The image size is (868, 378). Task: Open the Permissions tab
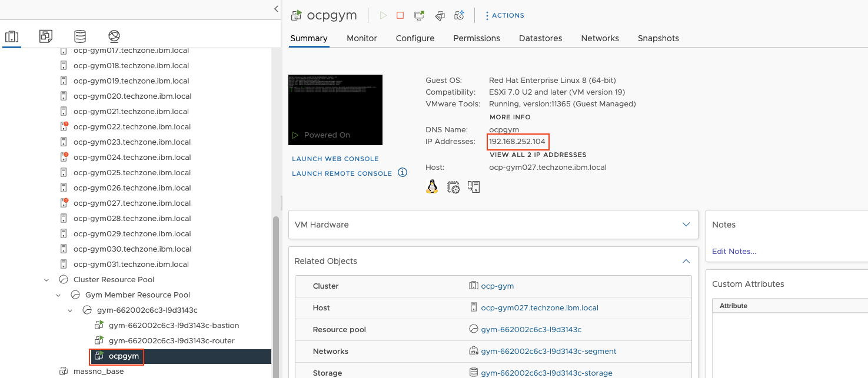tap(477, 38)
